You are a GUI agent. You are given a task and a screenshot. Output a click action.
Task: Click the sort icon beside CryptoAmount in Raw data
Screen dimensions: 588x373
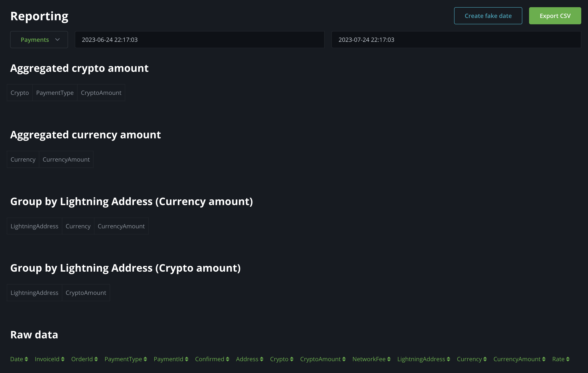tap(344, 359)
